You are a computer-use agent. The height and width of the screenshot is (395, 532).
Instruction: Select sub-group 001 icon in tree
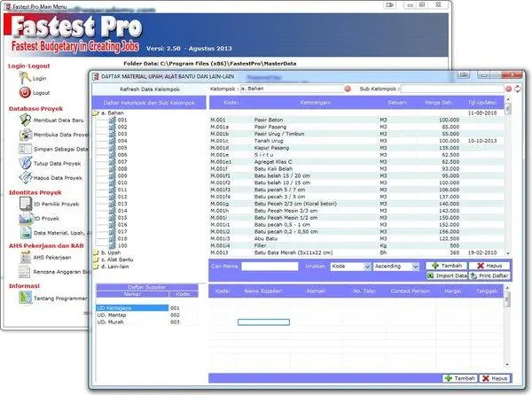pos(113,120)
